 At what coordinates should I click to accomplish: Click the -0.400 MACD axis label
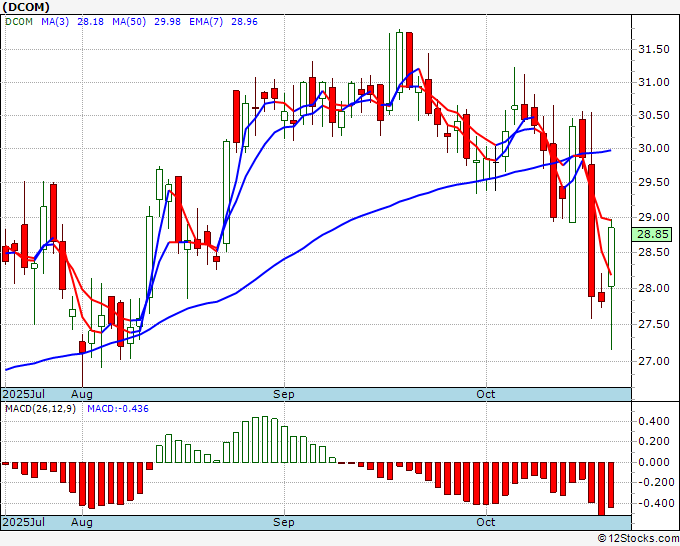tap(654, 503)
